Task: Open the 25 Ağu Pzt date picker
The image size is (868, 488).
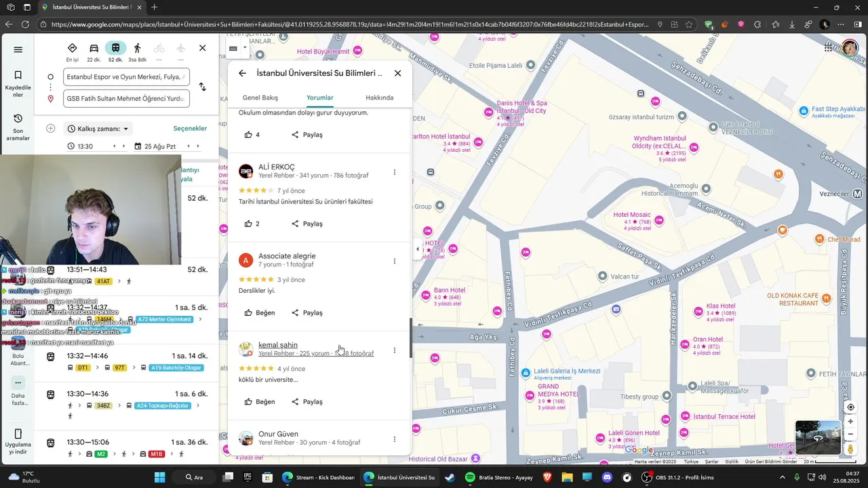Action: (155, 146)
